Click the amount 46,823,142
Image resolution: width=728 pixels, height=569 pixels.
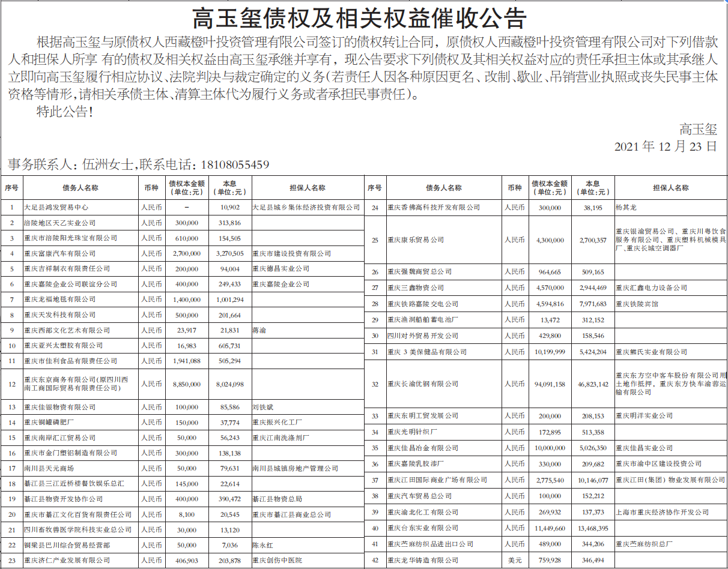click(593, 384)
